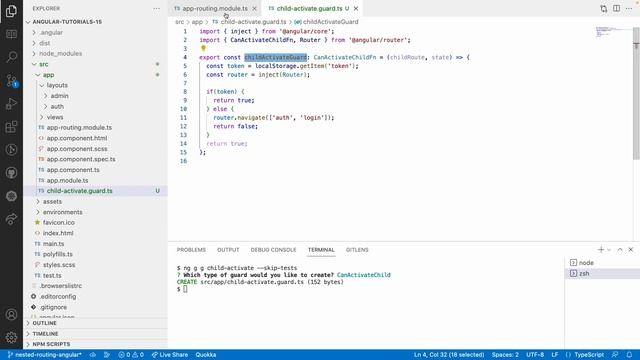Open Run and Debug view
This screenshot has width=640, height=360.
[11, 104]
